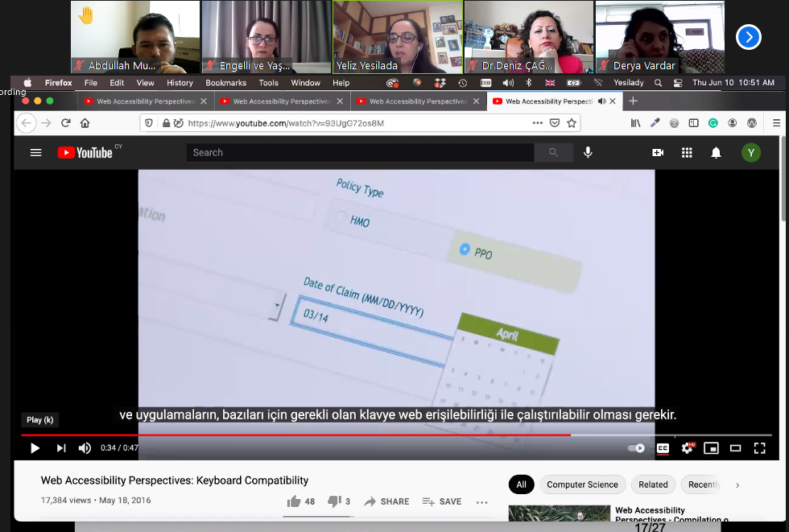Image resolution: width=789 pixels, height=532 pixels.
Task: Play the video with the play button
Action: (35, 448)
